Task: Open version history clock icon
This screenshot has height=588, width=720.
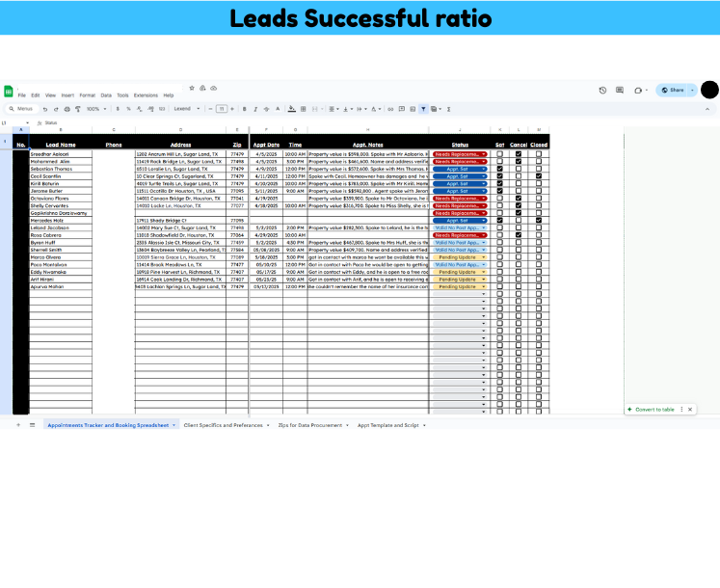Action: point(602,90)
